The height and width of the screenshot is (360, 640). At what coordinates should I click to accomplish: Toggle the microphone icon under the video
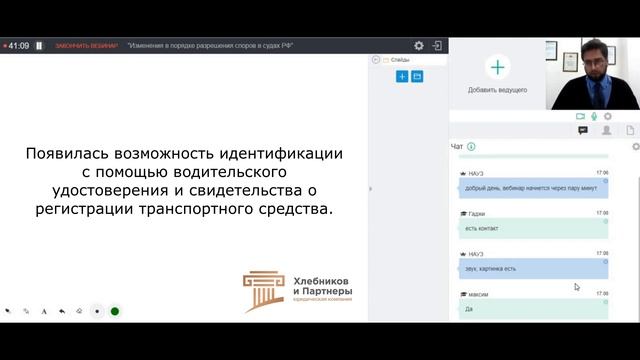point(594,116)
